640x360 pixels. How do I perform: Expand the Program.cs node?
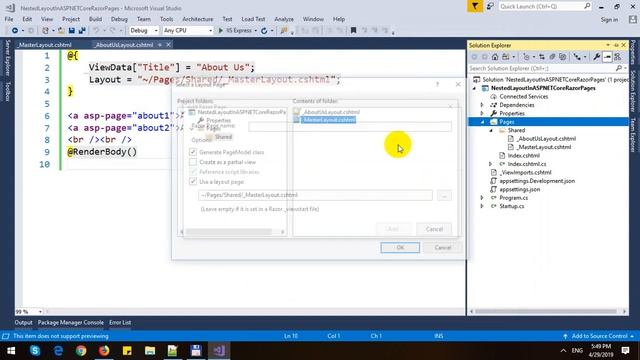(482, 198)
